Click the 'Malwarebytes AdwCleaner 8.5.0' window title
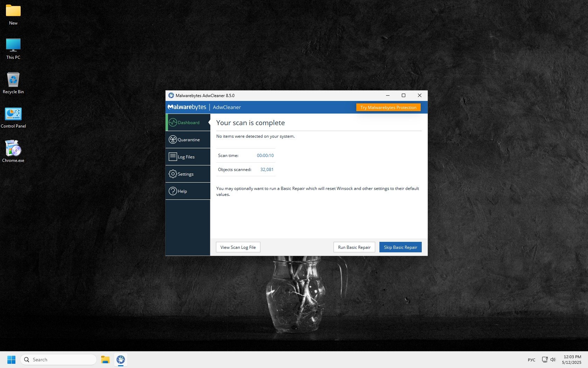The width and height of the screenshot is (588, 368). click(x=205, y=95)
